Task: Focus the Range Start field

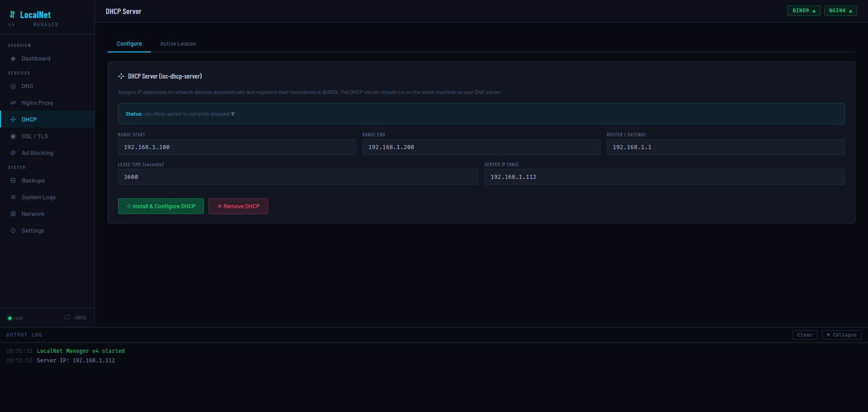Action: coord(237,147)
